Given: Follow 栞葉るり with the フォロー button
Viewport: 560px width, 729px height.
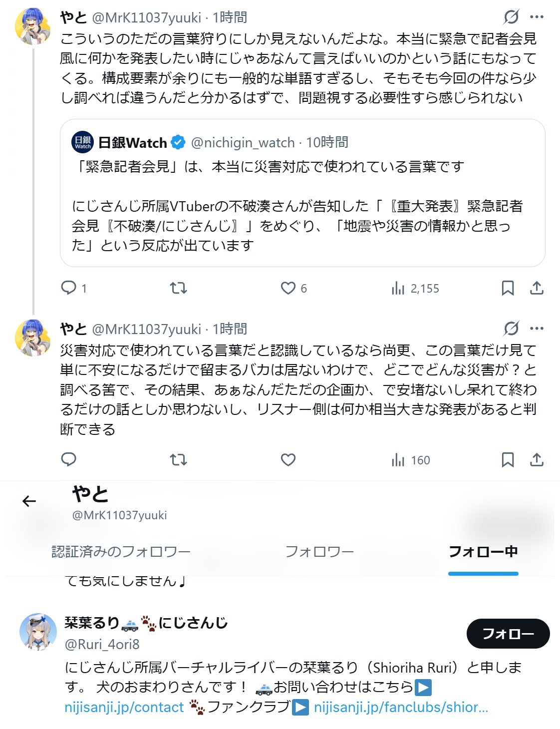Looking at the screenshot, I should pyautogui.click(x=508, y=634).
